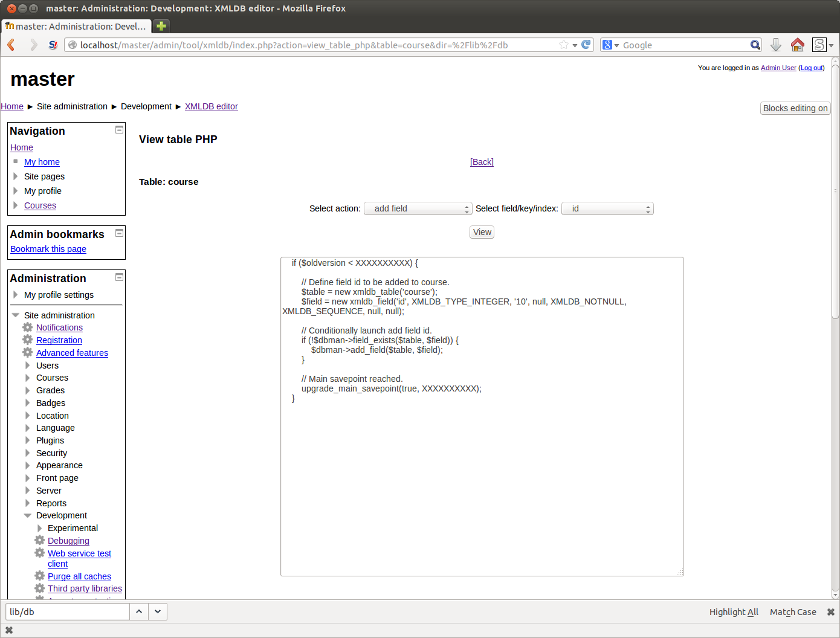Open the URL history dropdown arrow

tap(575, 45)
